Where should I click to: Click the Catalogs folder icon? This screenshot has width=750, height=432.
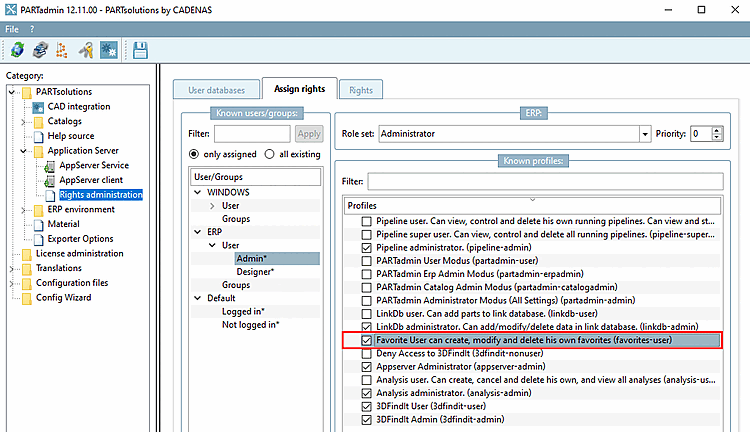[38, 122]
